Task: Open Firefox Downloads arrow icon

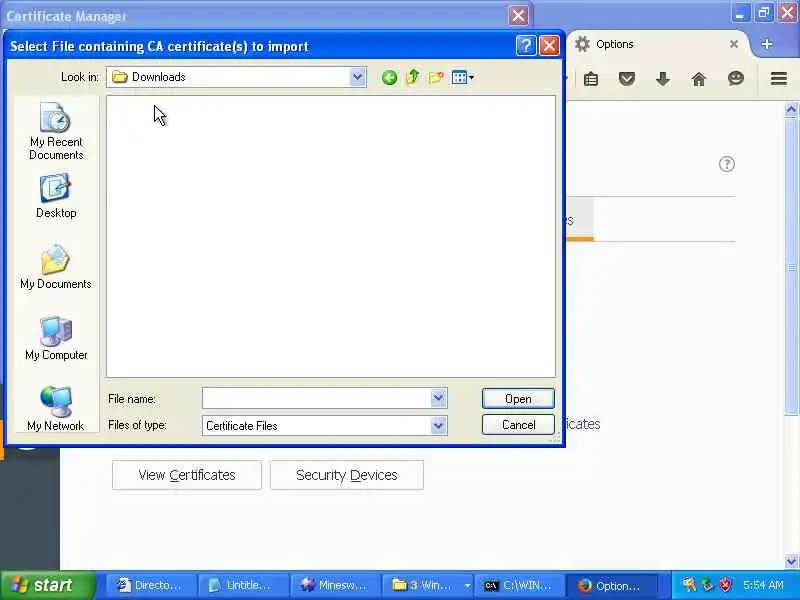Action: click(x=663, y=79)
